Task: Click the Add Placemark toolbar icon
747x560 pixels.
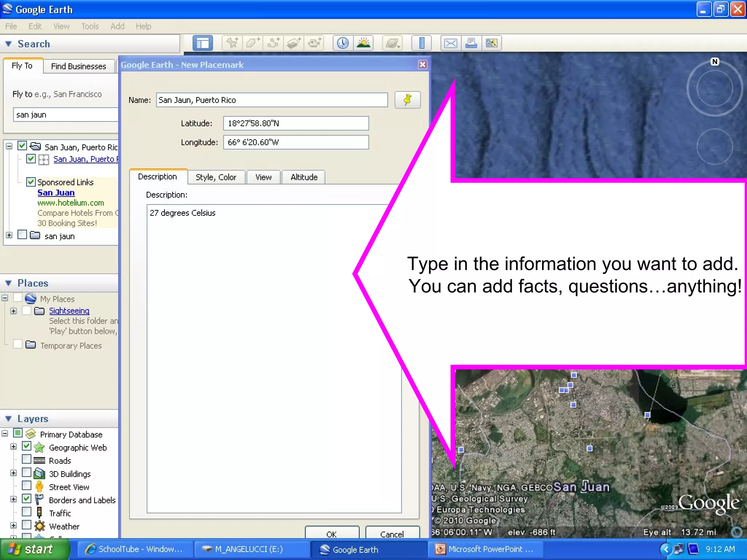Action: click(232, 43)
